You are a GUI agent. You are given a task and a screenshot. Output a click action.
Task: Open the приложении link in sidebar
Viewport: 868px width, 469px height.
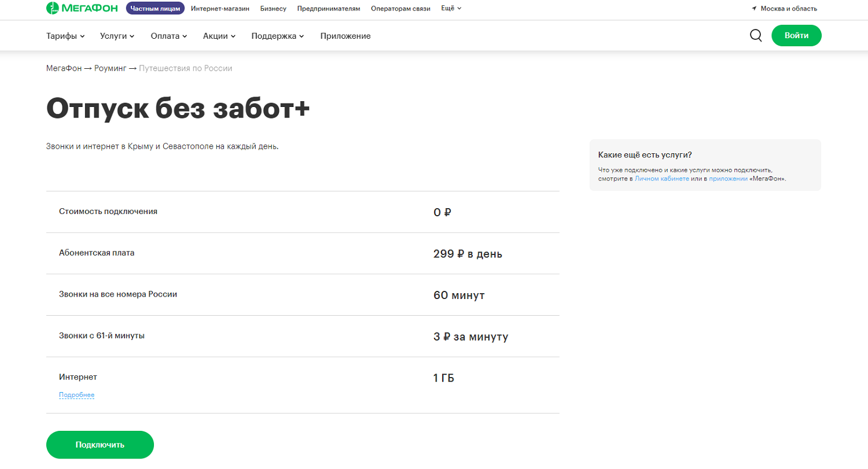click(728, 179)
